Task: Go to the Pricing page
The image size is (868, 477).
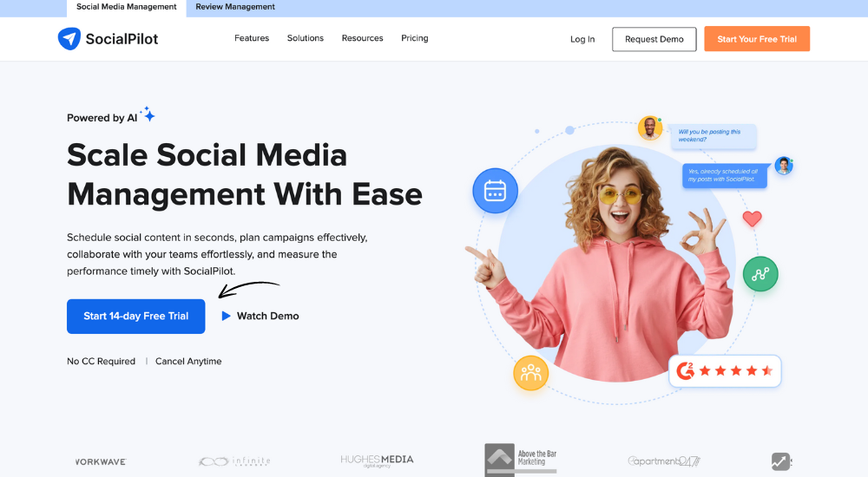Action: [415, 38]
